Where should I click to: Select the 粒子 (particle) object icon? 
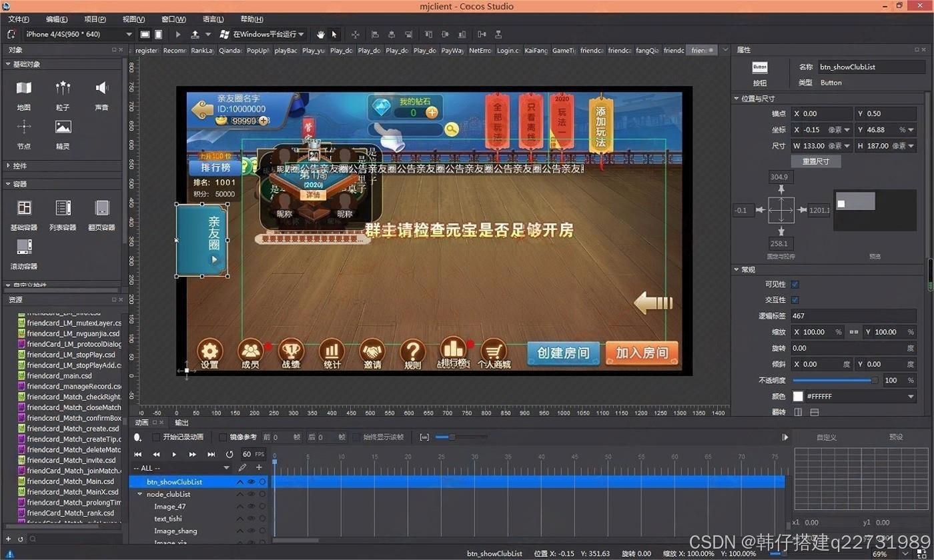63,88
